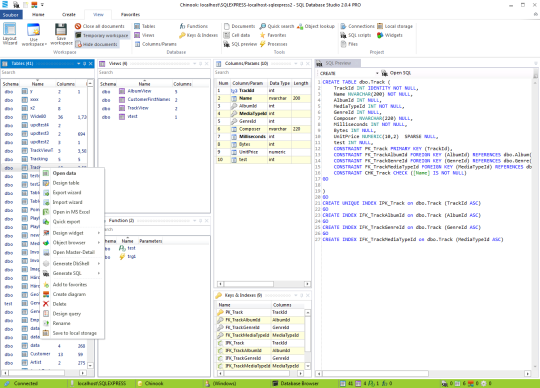The image size is (540, 388).
Task: Open Keys & Indexes from ribbon
Action: pos(198,35)
